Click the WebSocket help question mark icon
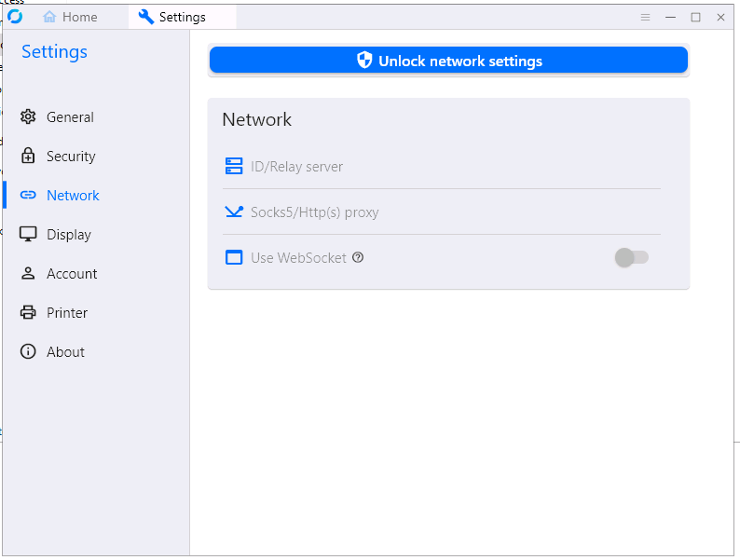Image resolution: width=740 pixels, height=560 pixels. pos(358,258)
